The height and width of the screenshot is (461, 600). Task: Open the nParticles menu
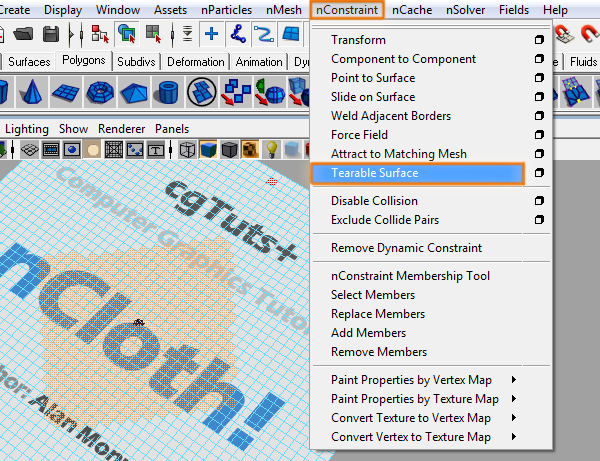226,10
